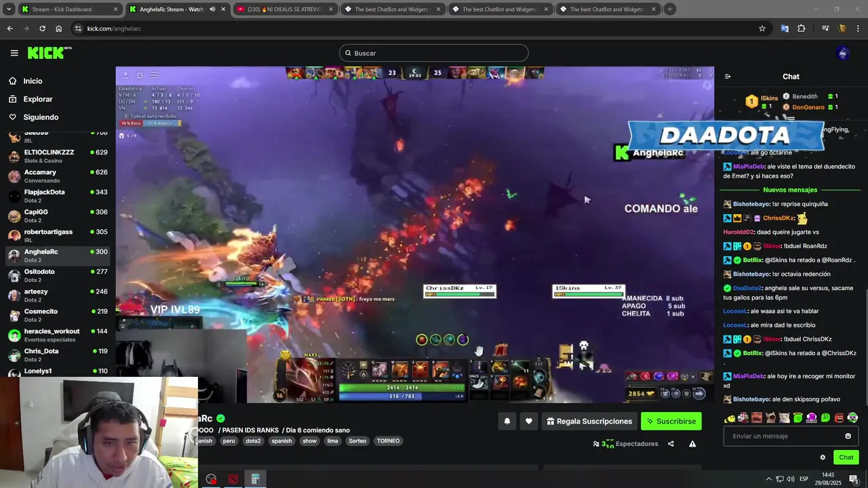Viewport: 868px width, 488px height.
Task: Focus the Enviar un mensaje input
Action: pyautogui.click(x=791, y=436)
